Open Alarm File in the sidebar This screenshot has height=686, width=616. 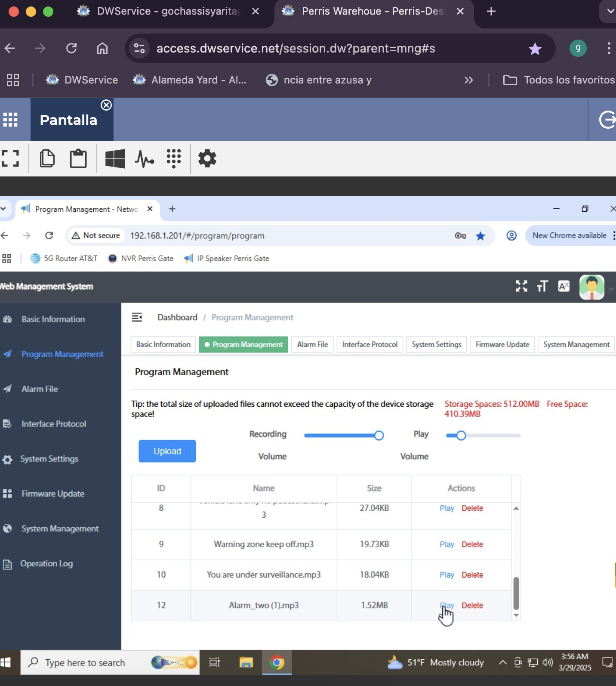point(40,389)
